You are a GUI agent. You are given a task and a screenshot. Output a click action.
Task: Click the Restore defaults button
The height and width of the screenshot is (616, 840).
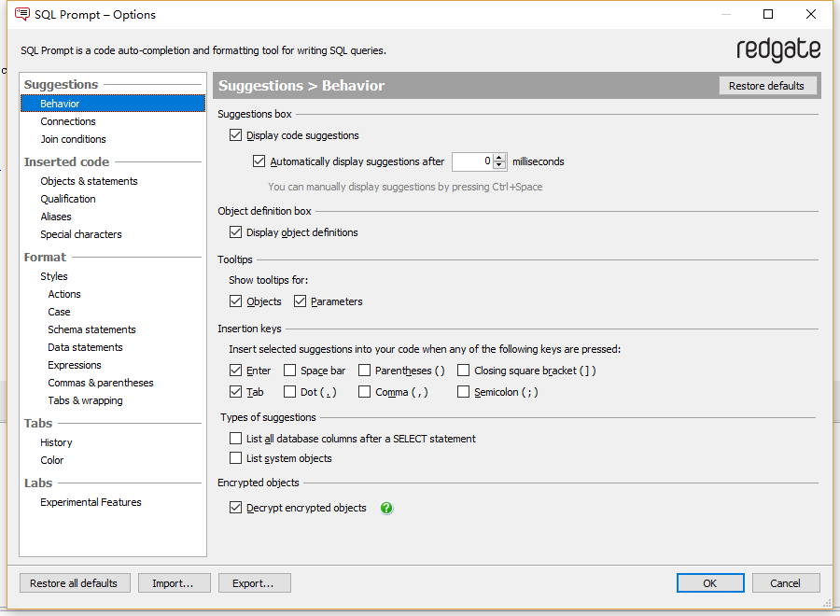(766, 86)
